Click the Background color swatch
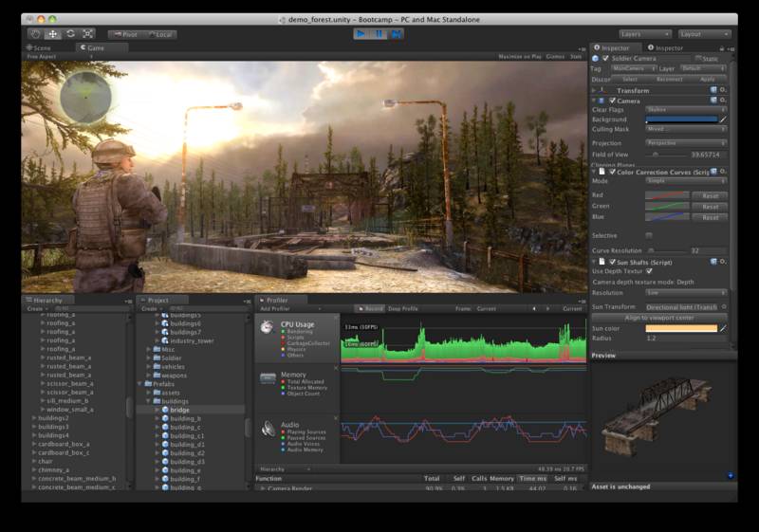The image size is (759, 532). [x=681, y=119]
